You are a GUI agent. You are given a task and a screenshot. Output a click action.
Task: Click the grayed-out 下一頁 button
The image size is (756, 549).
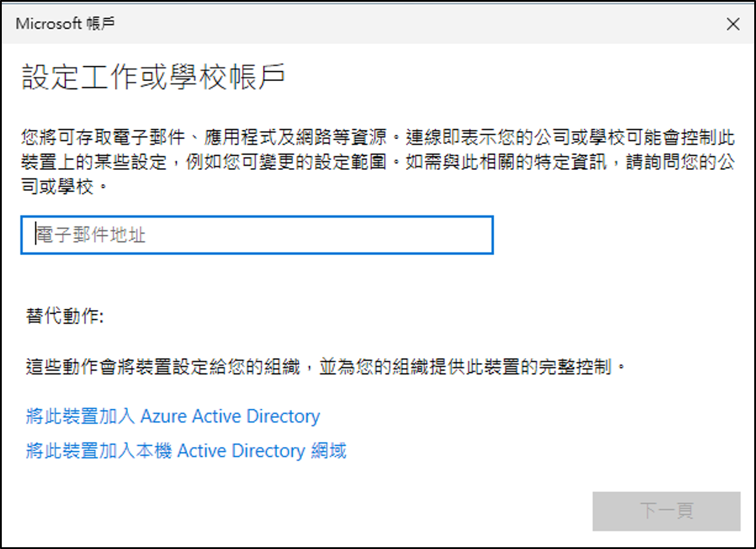click(x=666, y=511)
